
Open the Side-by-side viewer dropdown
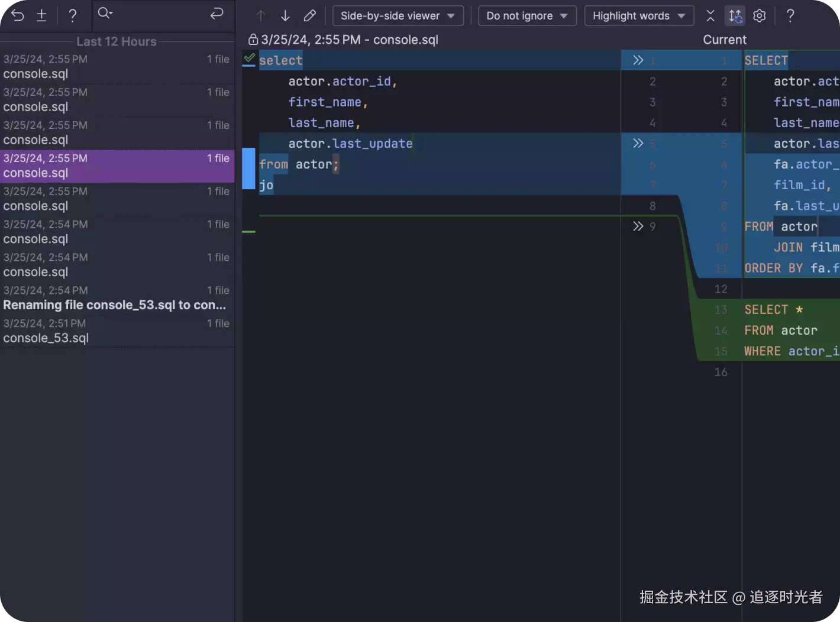click(x=398, y=16)
